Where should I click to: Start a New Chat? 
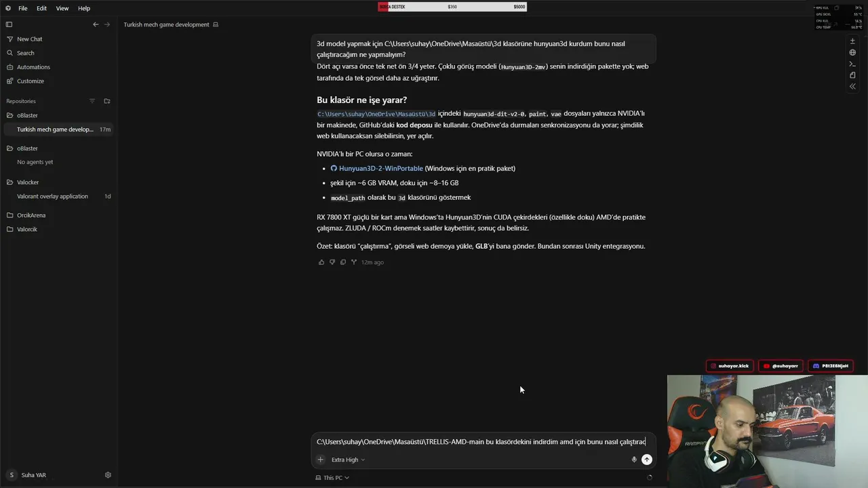(x=58, y=39)
